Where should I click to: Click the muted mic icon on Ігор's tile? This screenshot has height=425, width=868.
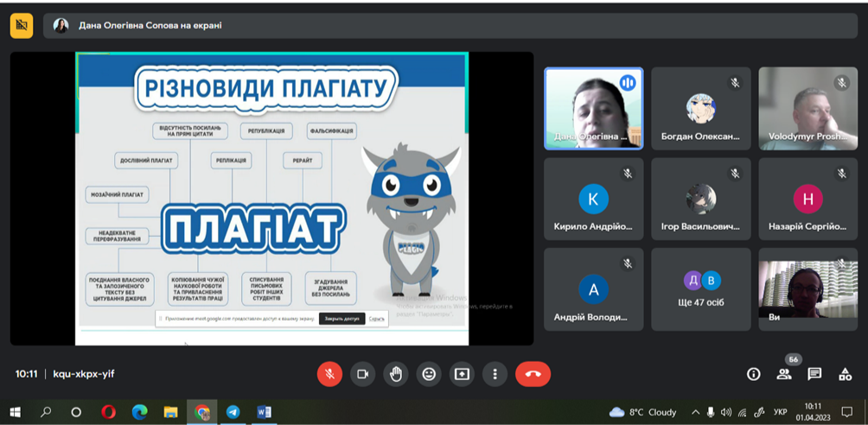coord(735,174)
